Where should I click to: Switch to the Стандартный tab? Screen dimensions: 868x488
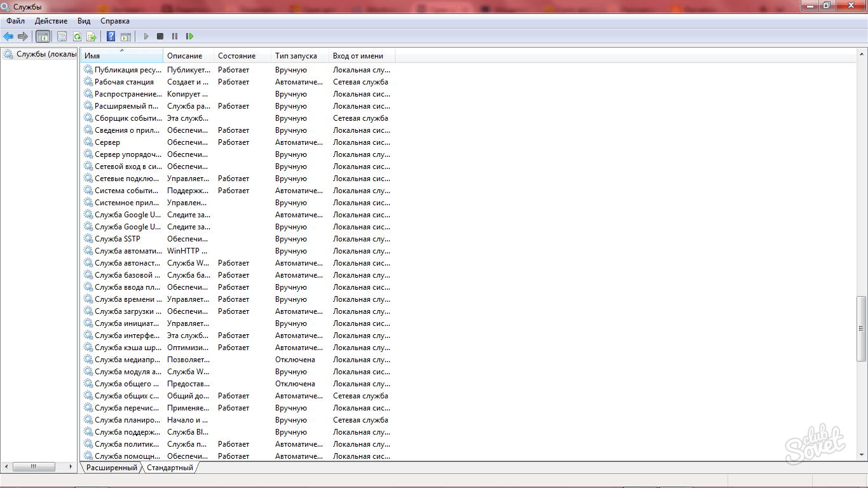coord(170,468)
